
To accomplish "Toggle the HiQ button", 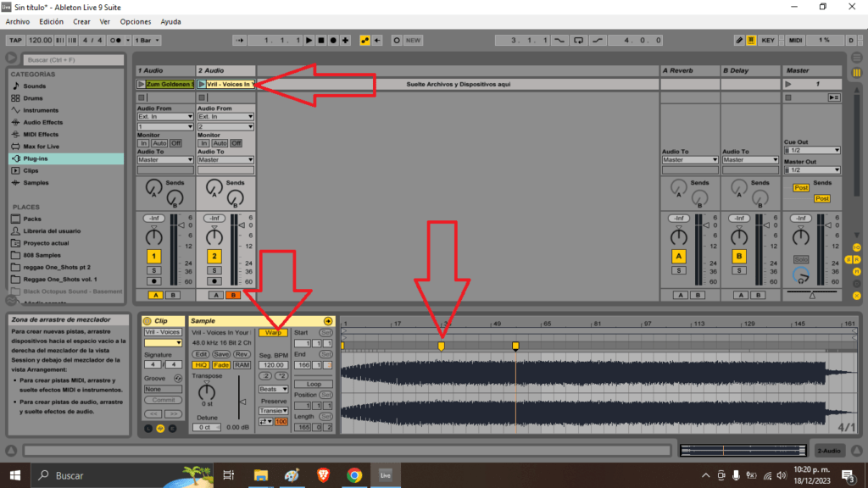I will [x=200, y=365].
